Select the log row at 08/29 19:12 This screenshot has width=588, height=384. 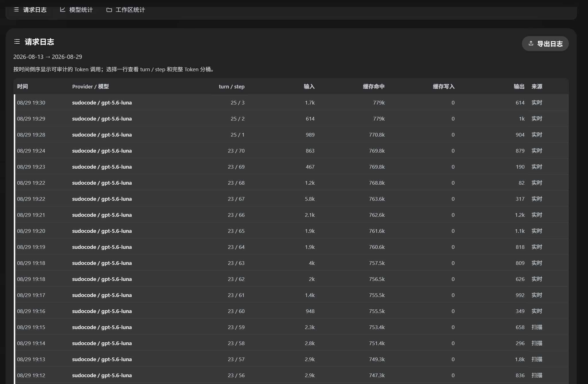[291, 375]
